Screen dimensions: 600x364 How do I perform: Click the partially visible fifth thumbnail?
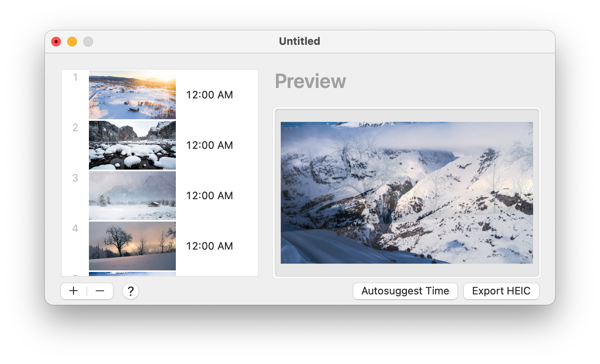pyautogui.click(x=132, y=274)
